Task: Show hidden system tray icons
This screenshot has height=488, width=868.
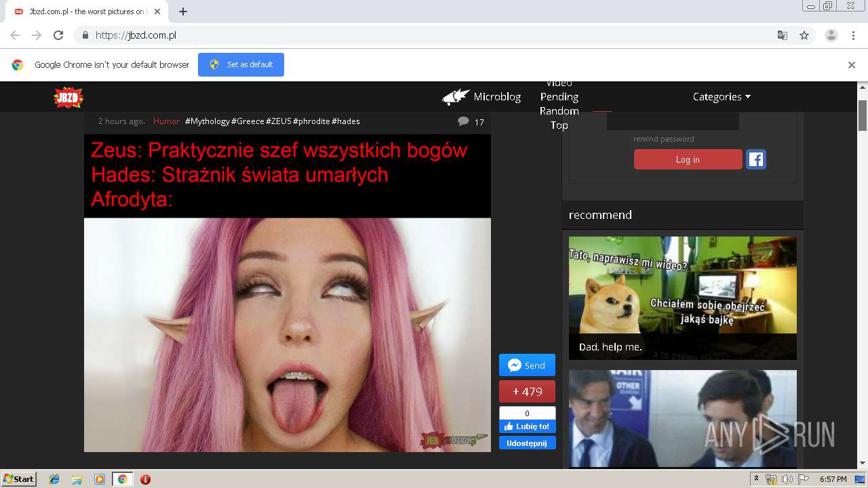Action: (757, 479)
